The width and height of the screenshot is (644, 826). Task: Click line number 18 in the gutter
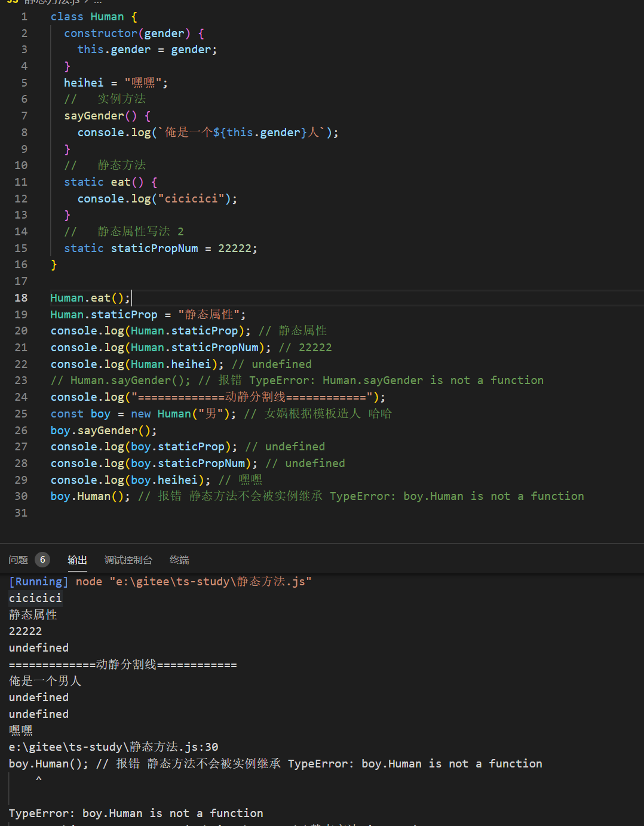click(x=21, y=297)
